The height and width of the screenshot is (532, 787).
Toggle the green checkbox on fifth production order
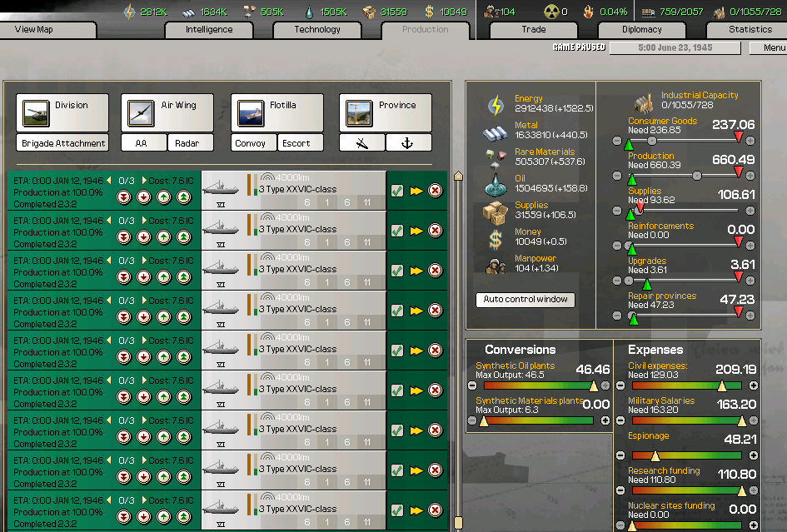click(x=397, y=351)
